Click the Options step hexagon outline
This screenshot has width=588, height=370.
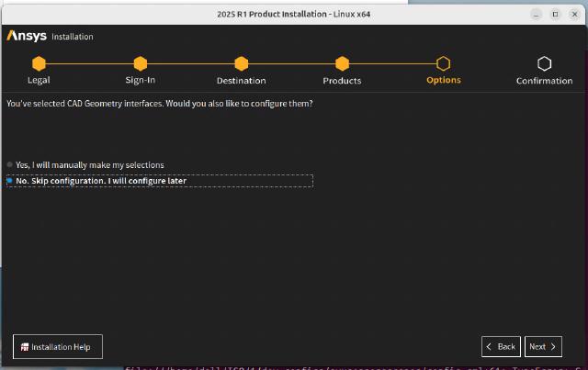click(443, 63)
